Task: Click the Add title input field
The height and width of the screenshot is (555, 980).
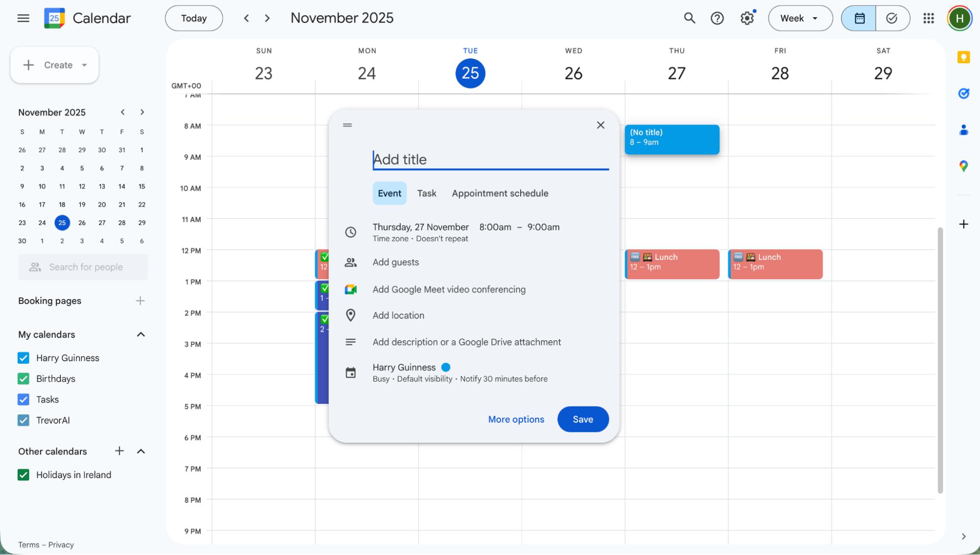Action: (x=490, y=159)
